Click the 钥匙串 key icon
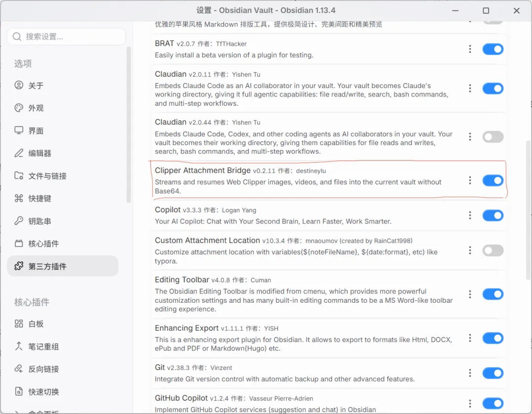The image size is (532, 414). click(x=19, y=221)
